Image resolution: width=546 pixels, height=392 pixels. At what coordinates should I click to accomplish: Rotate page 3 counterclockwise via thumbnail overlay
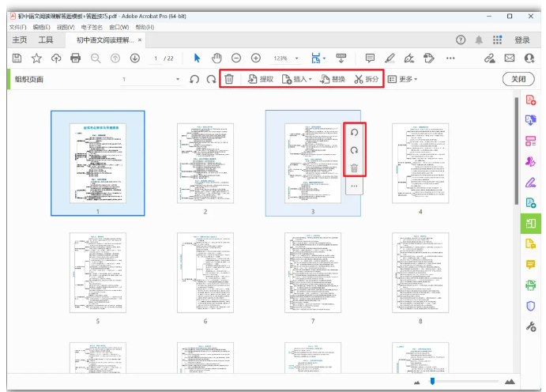(354, 133)
